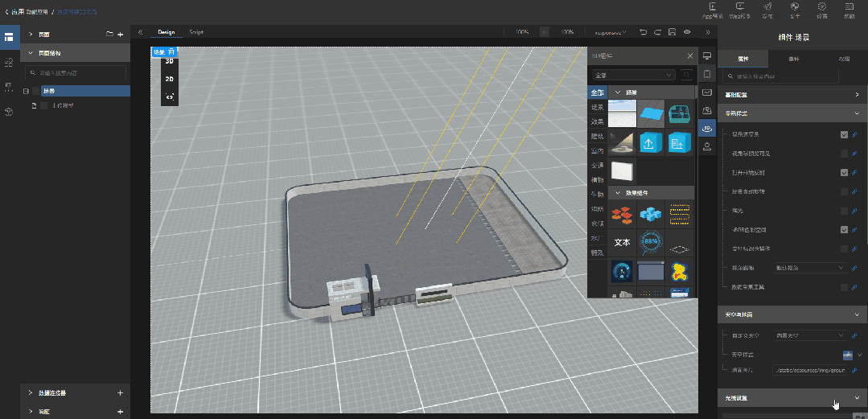Open the custom sky dropdown
This screenshot has width=868, height=419.
810,335
